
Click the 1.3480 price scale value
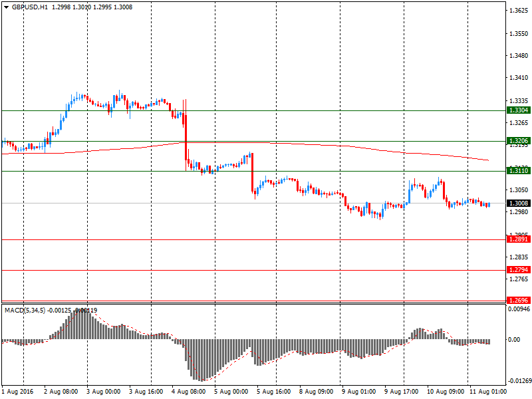tap(519, 55)
